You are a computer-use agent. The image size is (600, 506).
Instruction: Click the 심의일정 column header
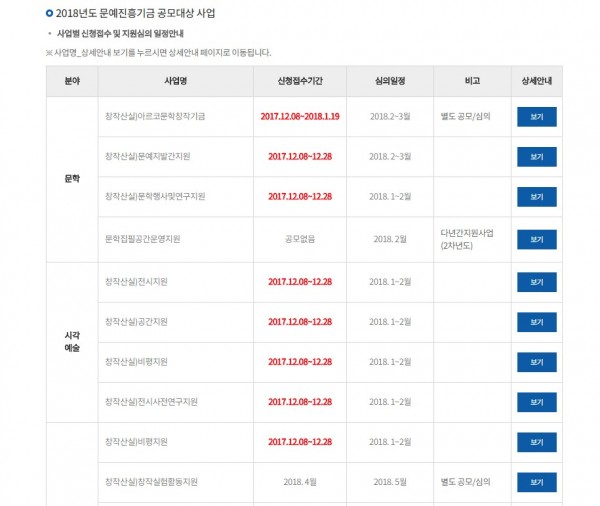(390, 81)
